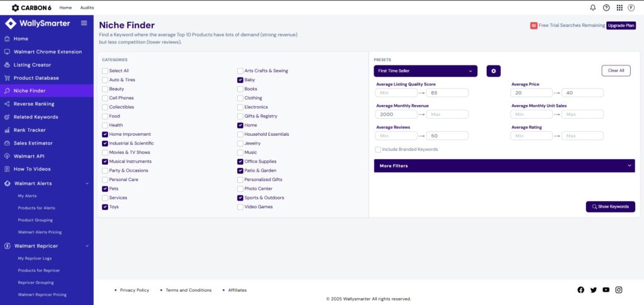644x305 pixels.
Task: Click the Walmart API icon
Action: (7, 157)
